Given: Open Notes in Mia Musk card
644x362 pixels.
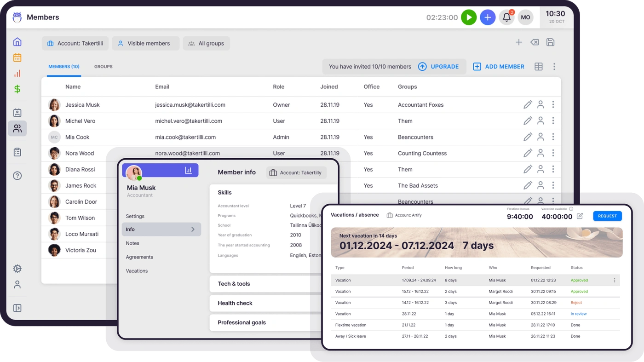Looking at the screenshot, I should pyautogui.click(x=132, y=243).
